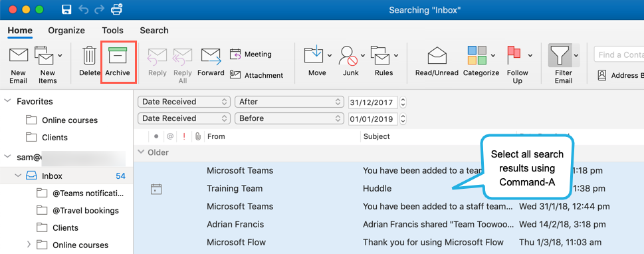Toggle the Filter Email funnel

(560, 55)
